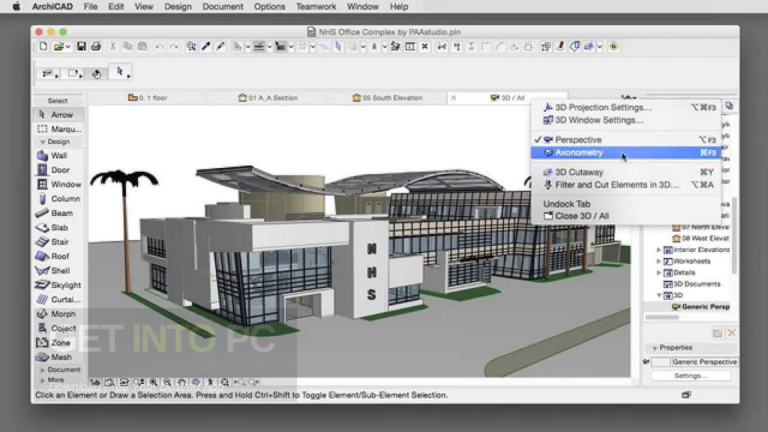The height and width of the screenshot is (432, 768).
Task: Toggle 3D Cutaway in the menu
Action: [x=625, y=172]
